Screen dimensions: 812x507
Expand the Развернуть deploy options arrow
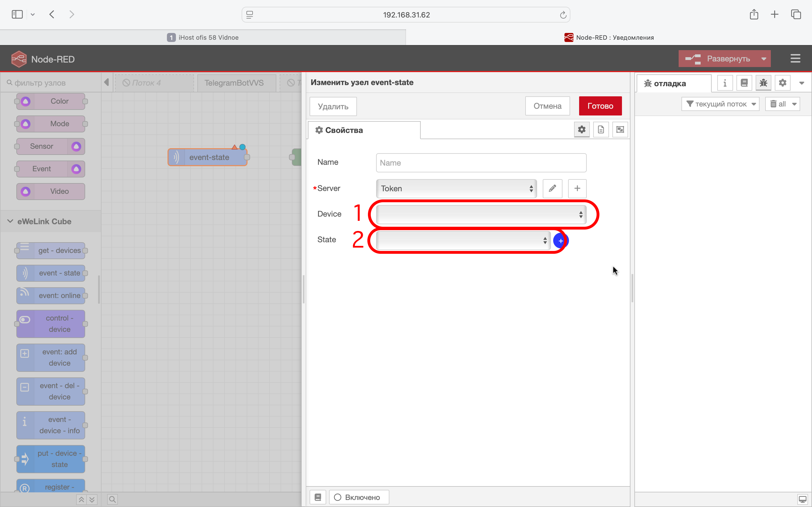pos(764,59)
